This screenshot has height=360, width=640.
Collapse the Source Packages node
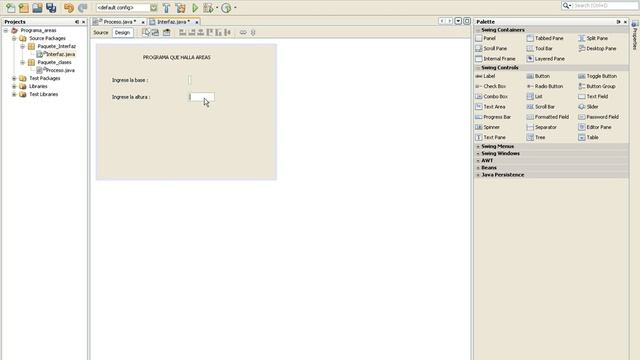click(x=14, y=38)
